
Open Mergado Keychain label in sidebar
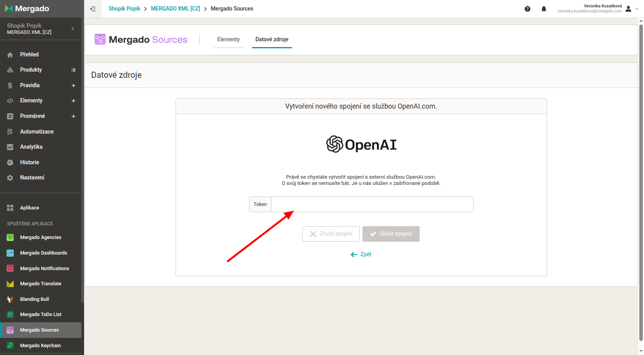click(40, 346)
